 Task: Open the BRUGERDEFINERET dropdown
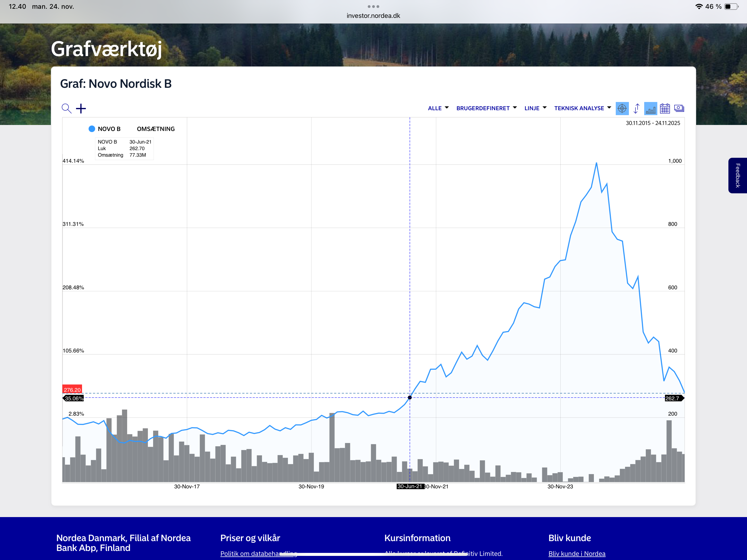click(x=487, y=108)
